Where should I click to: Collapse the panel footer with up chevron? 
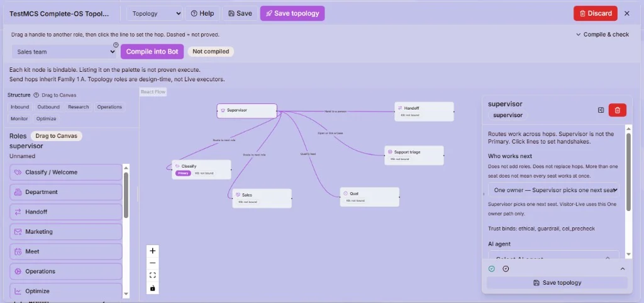(x=623, y=269)
